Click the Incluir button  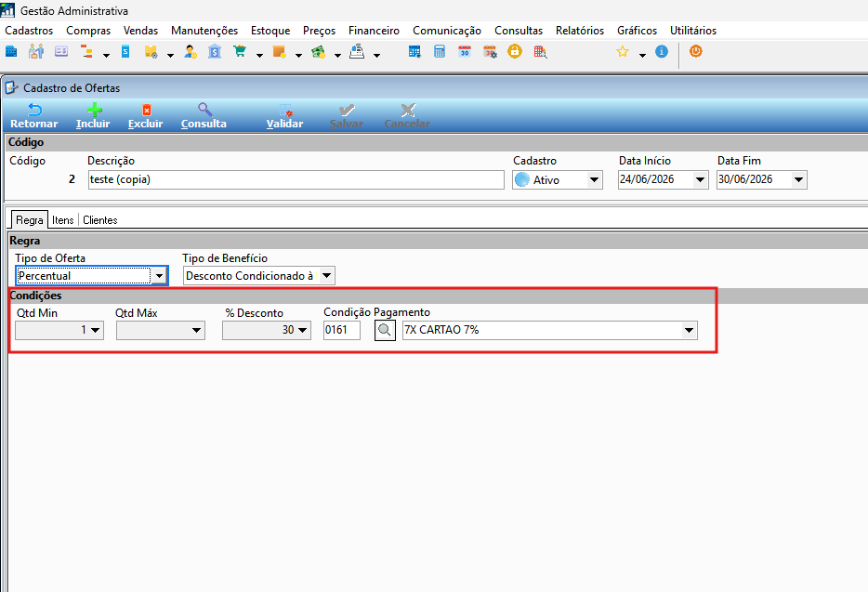coord(93,116)
